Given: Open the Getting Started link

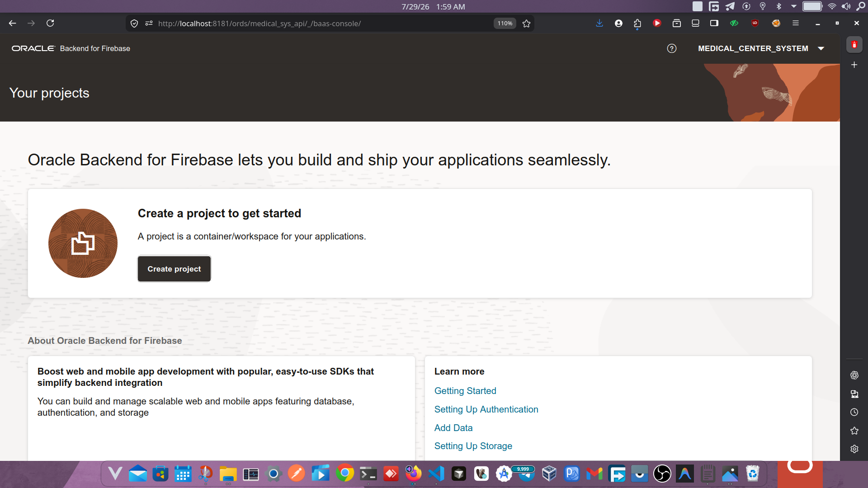Looking at the screenshot, I should [x=465, y=391].
